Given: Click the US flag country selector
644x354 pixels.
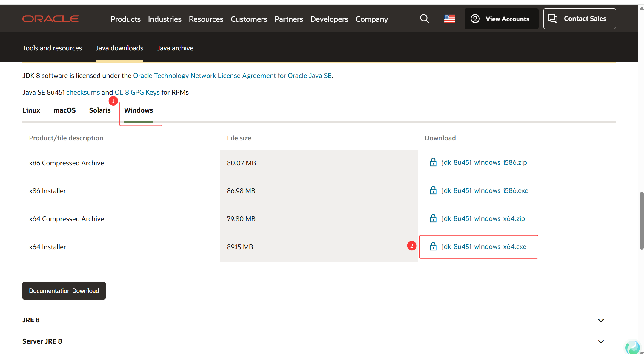Looking at the screenshot, I should point(449,19).
